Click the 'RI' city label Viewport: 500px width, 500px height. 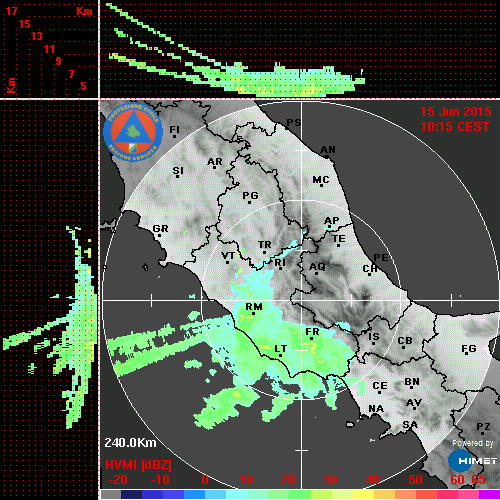(280, 263)
